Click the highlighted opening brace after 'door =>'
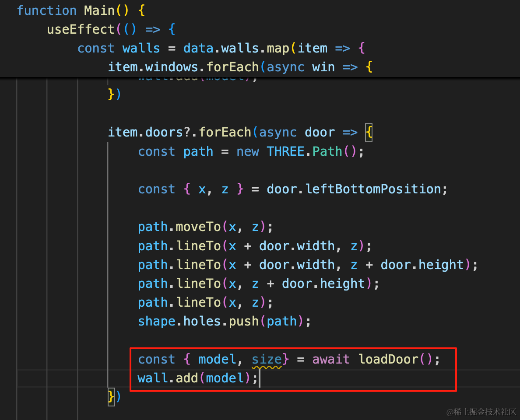The width and height of the screenshot is (520, 420). [x=369, y=133]
